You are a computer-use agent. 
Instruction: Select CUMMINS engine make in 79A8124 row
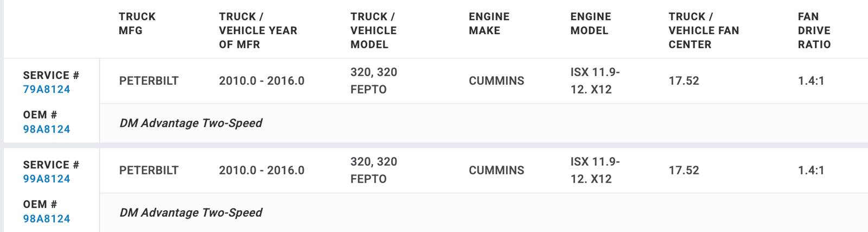(x=496, y=81)
